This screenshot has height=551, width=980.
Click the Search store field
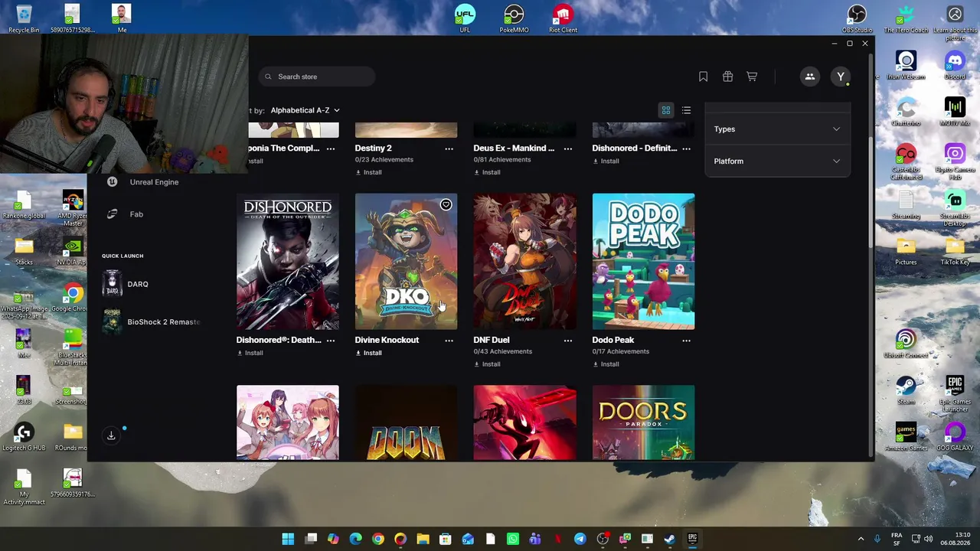(316, 77)
